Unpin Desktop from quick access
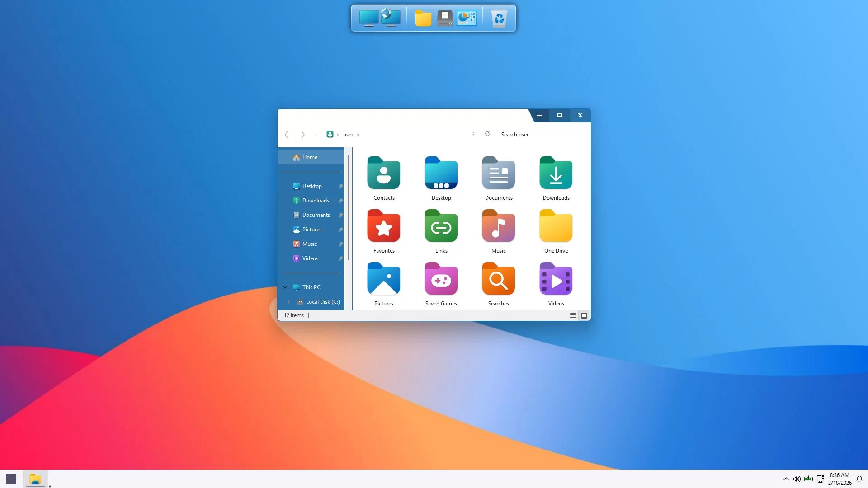The height and width of the screenshot is (488, 868). [340, 186]
